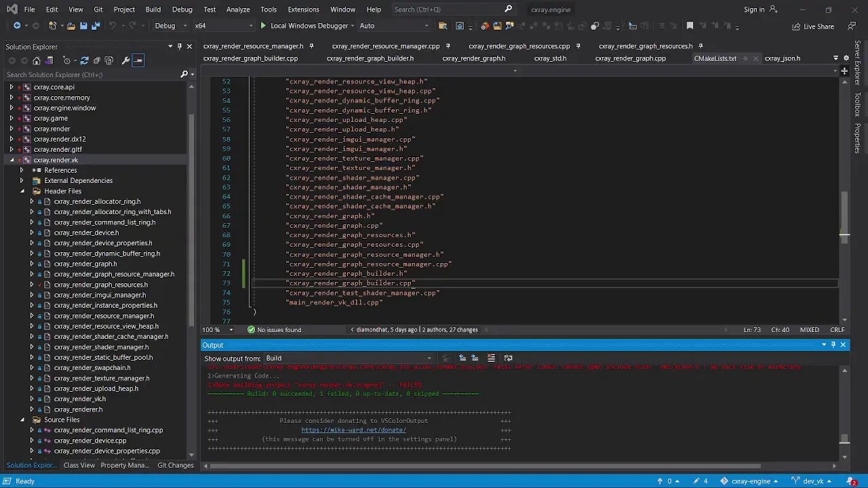The width and height of the screenshot is (868, 488).
Task: Switch to the Class View tab
Action: 79,465
